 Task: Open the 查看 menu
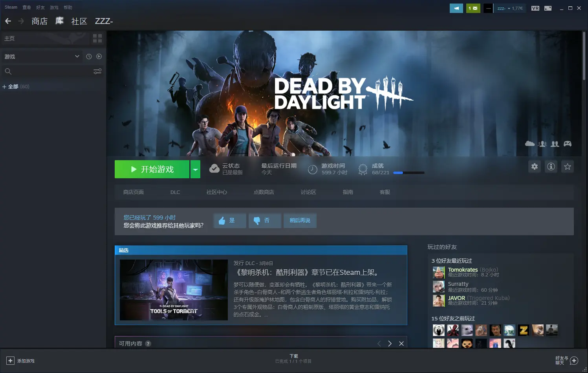27,7
